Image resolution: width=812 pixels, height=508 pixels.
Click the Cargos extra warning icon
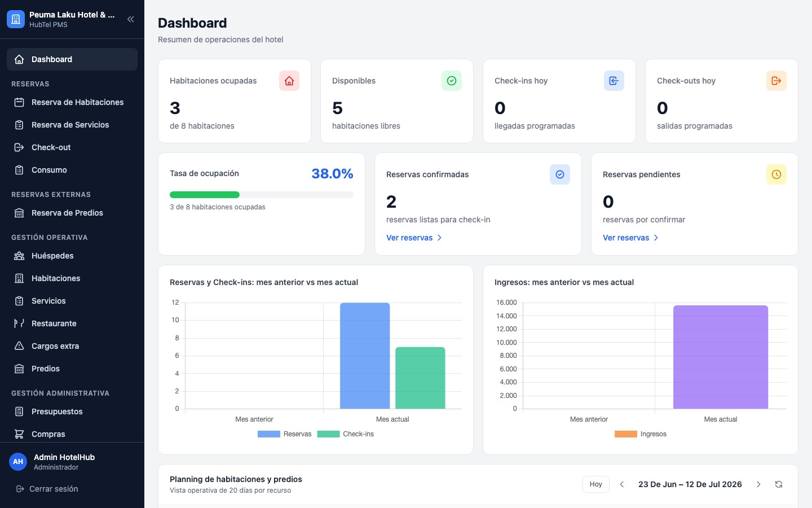(19, 346)
